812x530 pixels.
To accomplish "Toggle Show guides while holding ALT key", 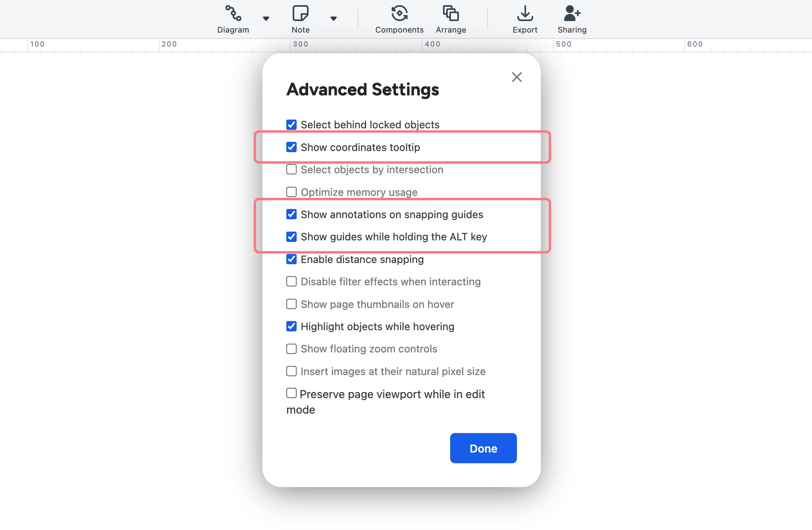I will point(291,237).
